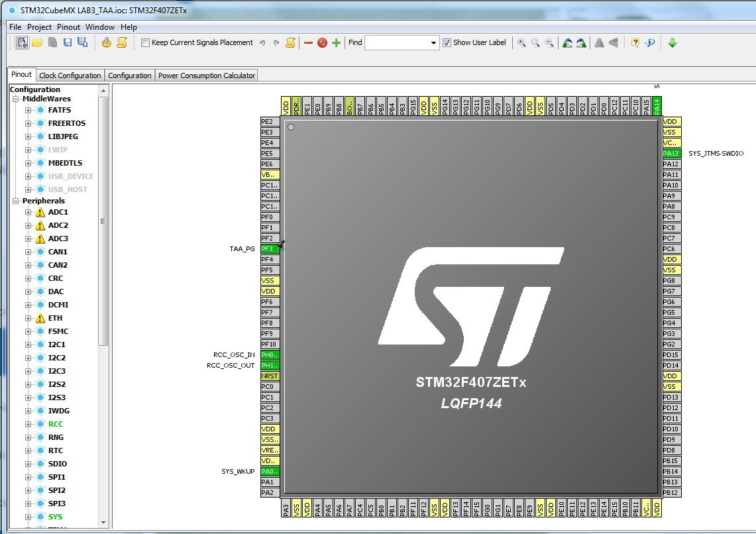Toggle the Show User Label checkbox

coord(447,43)
